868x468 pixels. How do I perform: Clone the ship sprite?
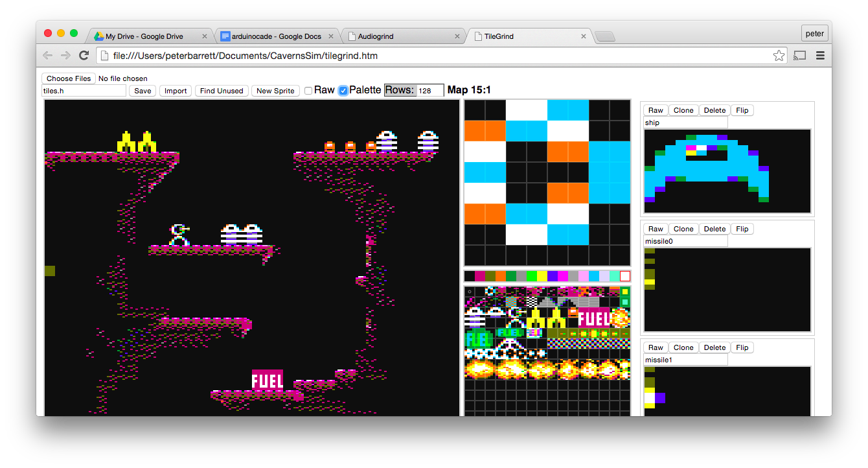click(683, 110)
